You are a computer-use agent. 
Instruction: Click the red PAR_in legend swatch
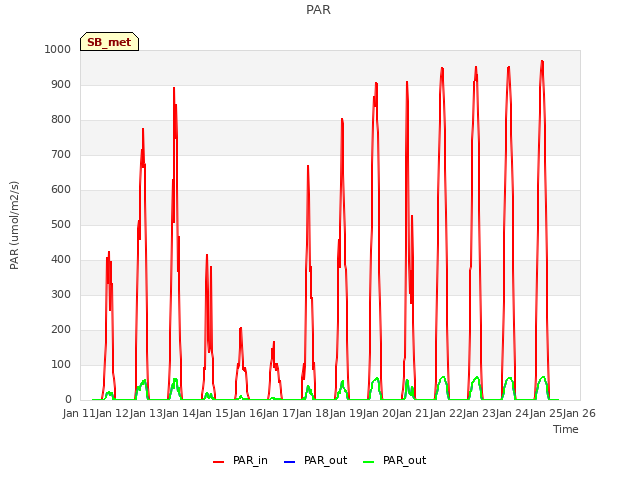[x=219, y=462]
